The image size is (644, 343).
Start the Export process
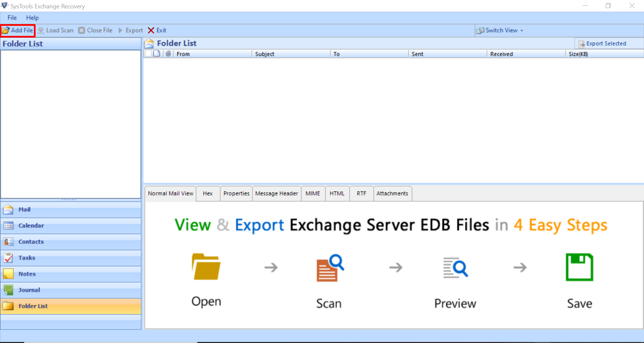[x=131, y=30]
